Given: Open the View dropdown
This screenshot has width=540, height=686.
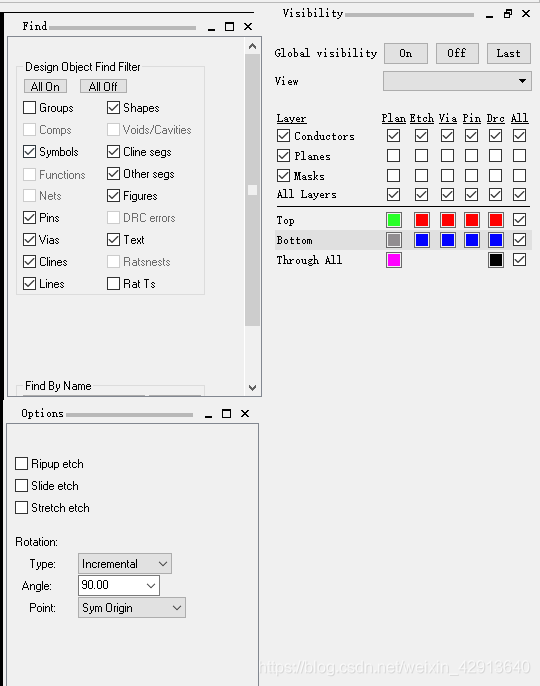Looking at the screenshot, I should tap(457, 81).
